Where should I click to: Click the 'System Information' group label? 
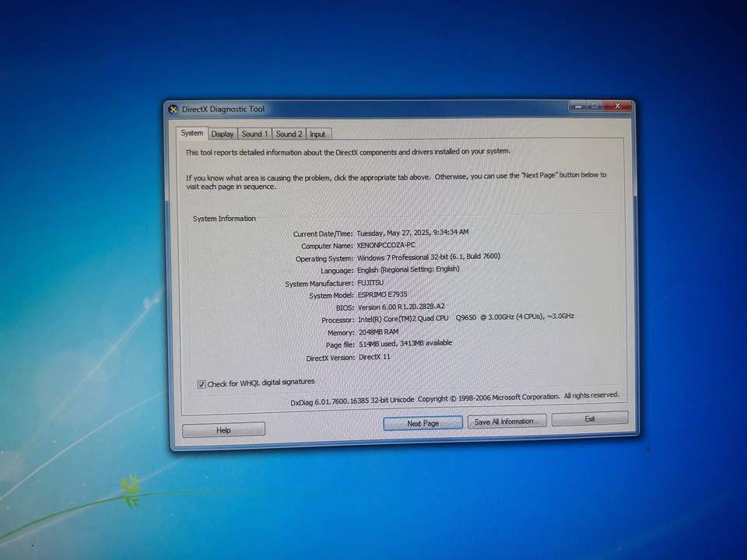point(224,219)
